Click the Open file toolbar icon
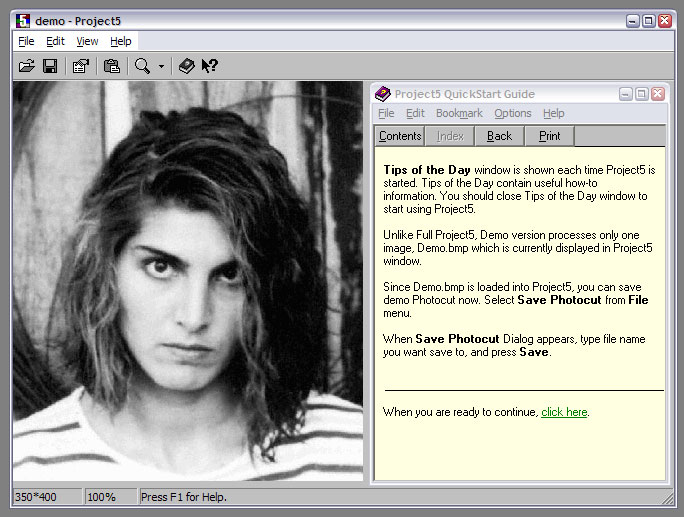This screenshot has width=684, height=517. pyautogui.click(x=27, y=66)
